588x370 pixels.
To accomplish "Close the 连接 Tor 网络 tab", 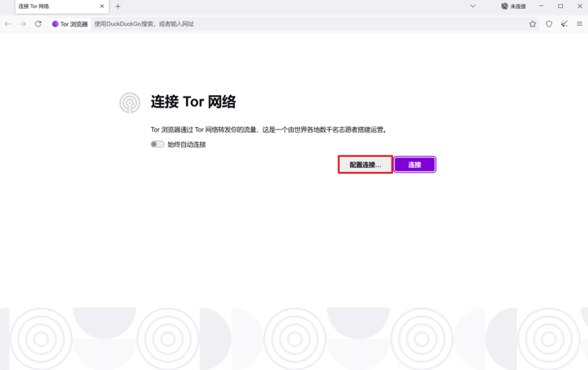I will [102, 6].
